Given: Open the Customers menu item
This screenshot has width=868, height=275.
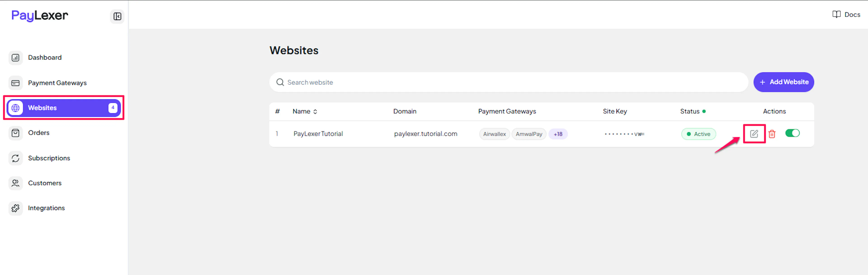Looking at the screenshot, I should [x=45, y=183].
